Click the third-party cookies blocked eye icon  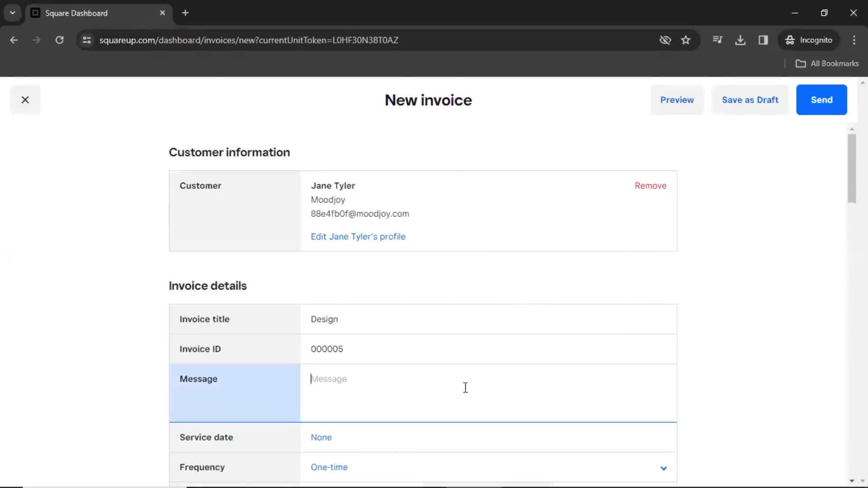tap(665, 40)
